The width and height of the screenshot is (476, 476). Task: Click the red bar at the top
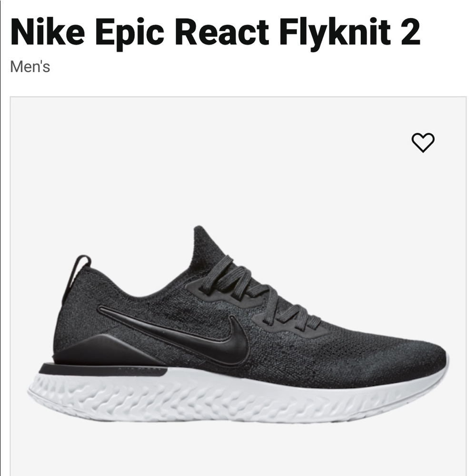pos(238,5)
